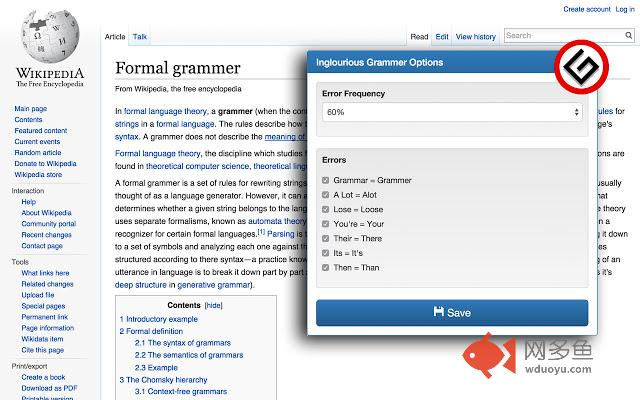
Task: Click the generative grammar link
Action: click(x=213, y=285)
